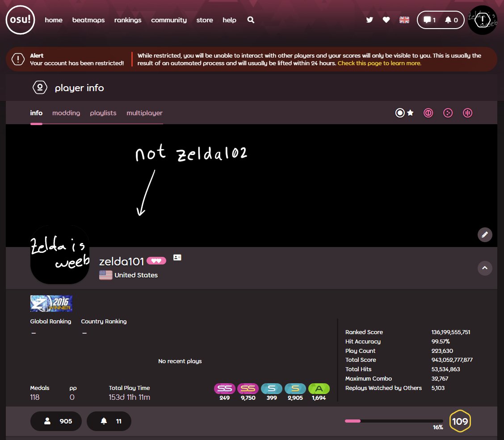Open the beatmaps menu
The width and height of the screenshot is (504, 440).
(x=88, y=20)
